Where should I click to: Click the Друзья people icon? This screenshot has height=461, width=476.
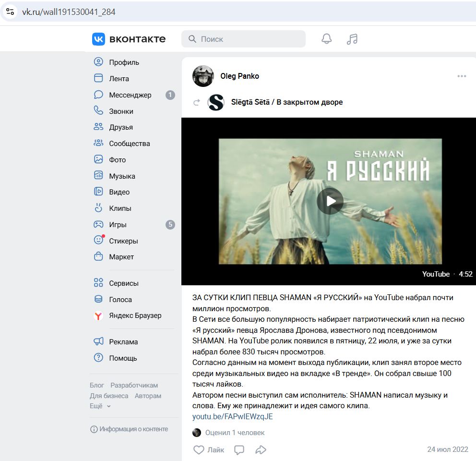98,127
